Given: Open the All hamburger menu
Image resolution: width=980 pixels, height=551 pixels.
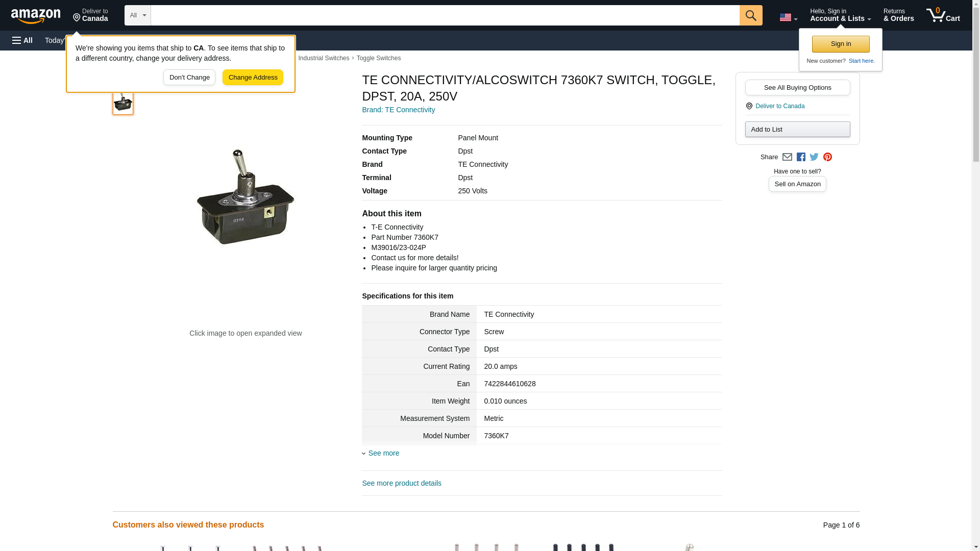Looking at the screenshot, I should [22, 40].
